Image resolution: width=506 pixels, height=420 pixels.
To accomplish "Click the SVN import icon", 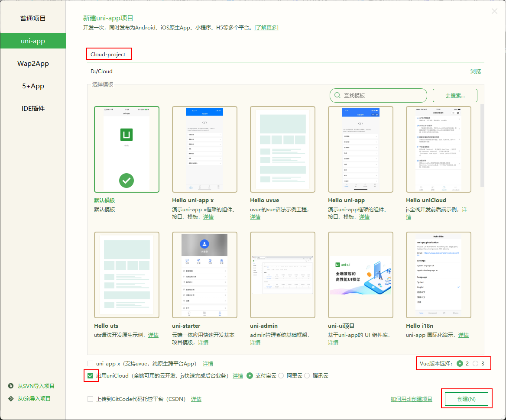I will click(x=11, y=386).
